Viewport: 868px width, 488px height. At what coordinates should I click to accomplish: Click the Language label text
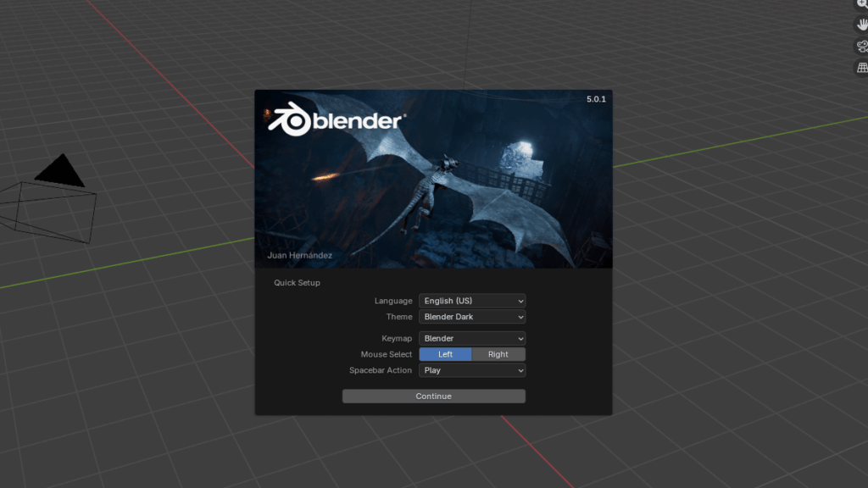(393, 301)
